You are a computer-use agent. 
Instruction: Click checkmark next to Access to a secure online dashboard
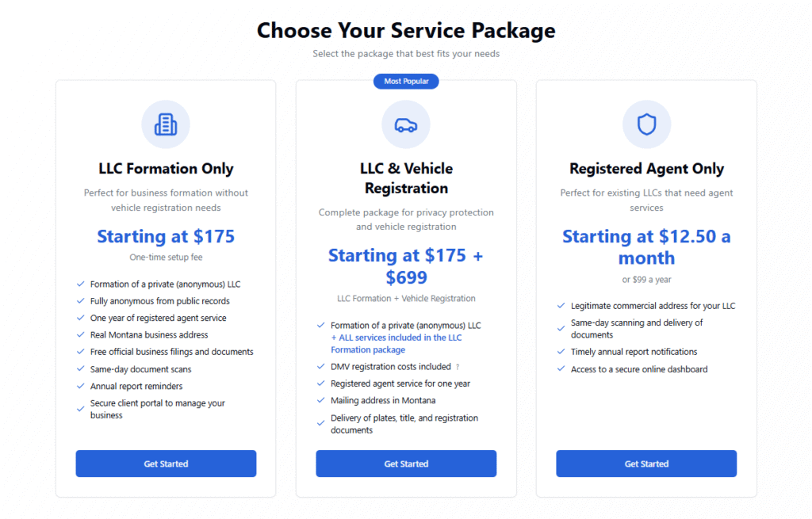point(561,369)
